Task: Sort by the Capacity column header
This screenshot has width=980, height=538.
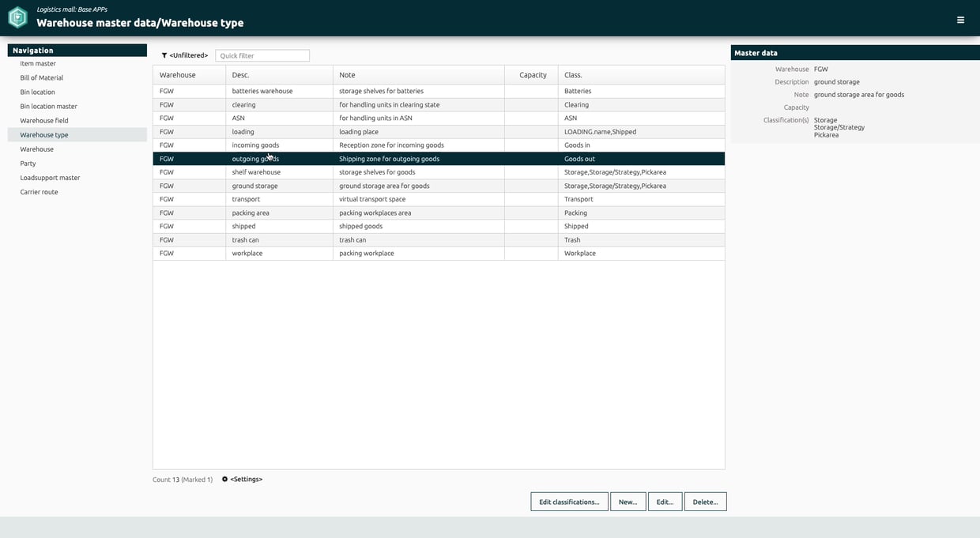Action: pyautogui.click(x=531, y=75)
